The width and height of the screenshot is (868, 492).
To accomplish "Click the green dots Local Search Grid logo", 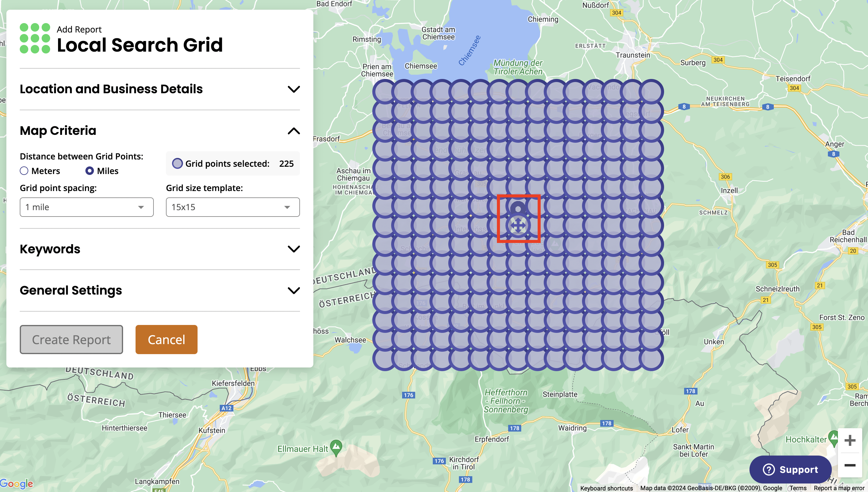I will click(x=35, y=38).
